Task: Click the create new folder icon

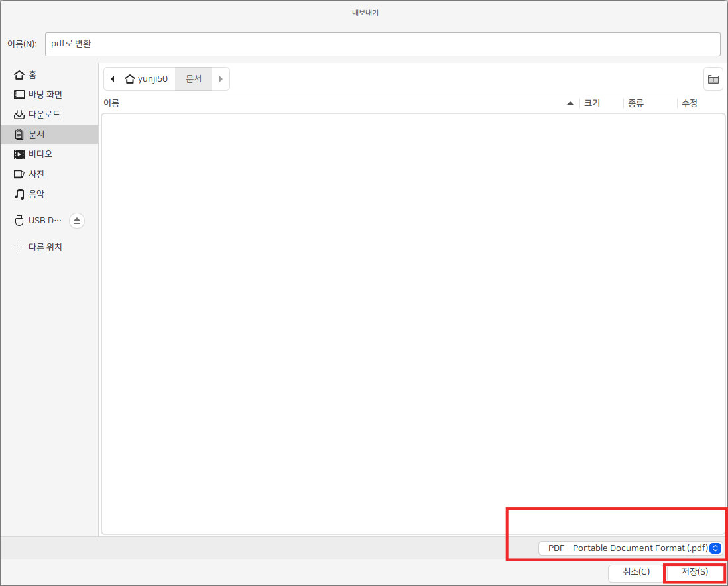Action: (713, 79)
